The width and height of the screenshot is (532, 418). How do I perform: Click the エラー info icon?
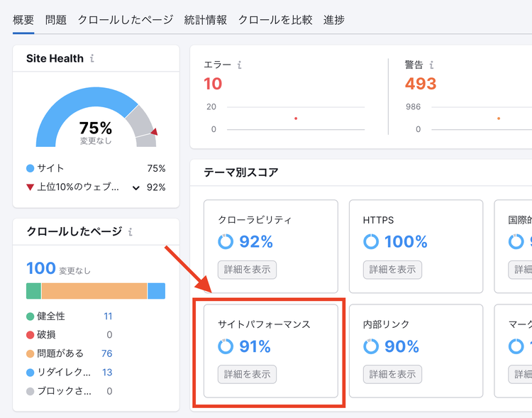pyautogui.click(x=239, y=65)
